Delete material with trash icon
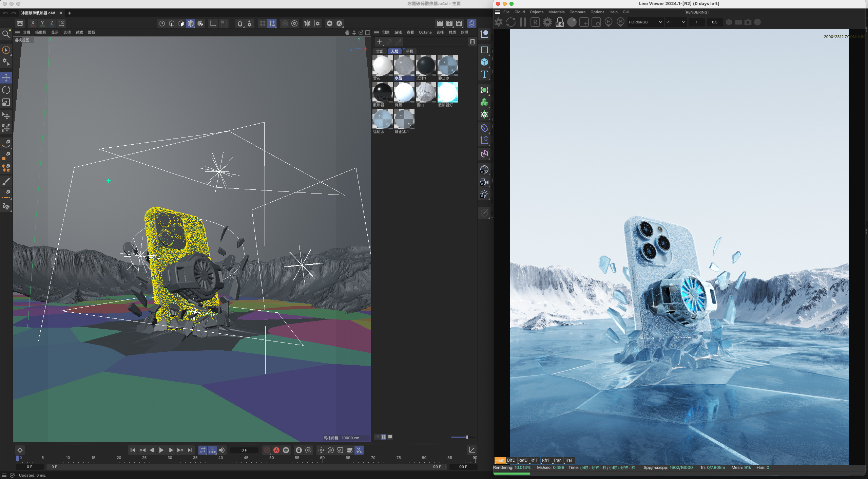Screen dimensions: 868x479 [472, 42]
